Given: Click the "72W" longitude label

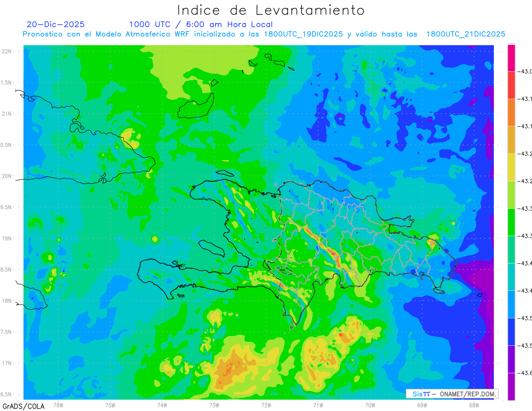Looking at the screenshot, I should 266,405.
